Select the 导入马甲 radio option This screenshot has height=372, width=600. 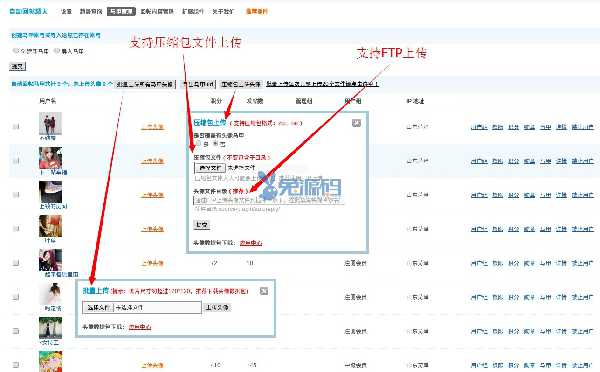point(57,51)
